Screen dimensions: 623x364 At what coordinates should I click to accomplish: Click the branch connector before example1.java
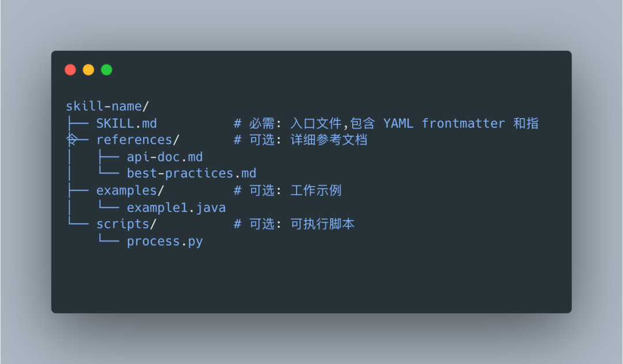click(108, 205)
